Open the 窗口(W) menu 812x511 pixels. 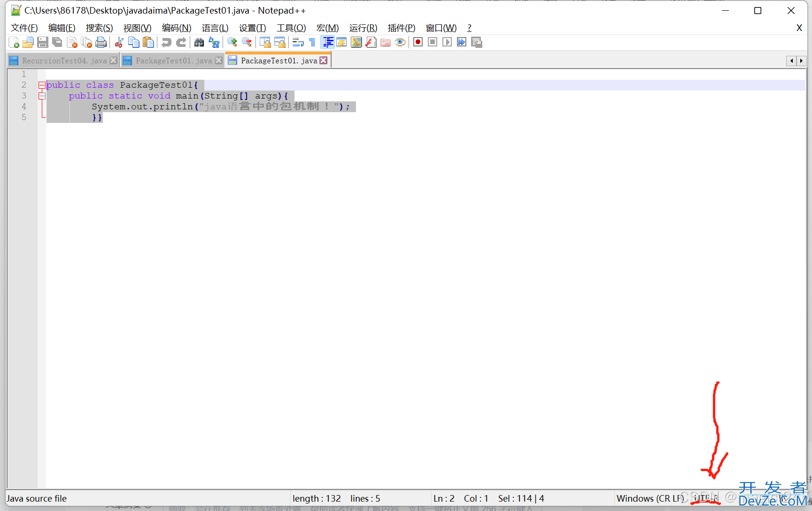tap(441, 28)
